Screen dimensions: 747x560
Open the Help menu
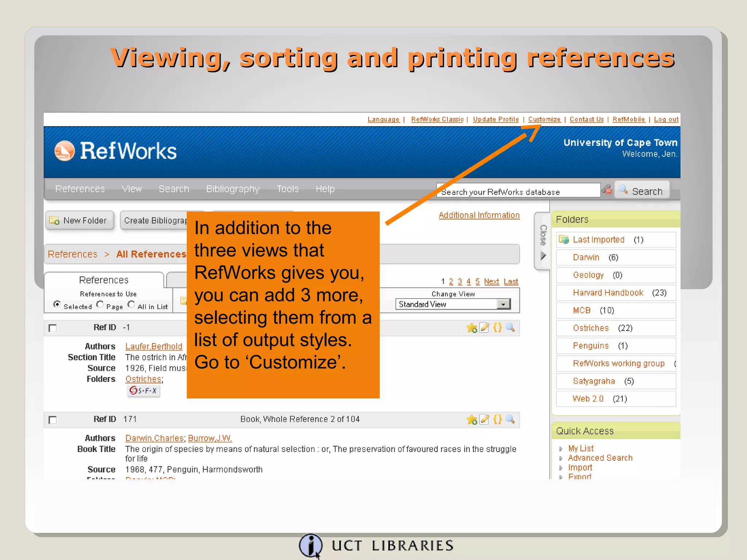tap(325, 189)
